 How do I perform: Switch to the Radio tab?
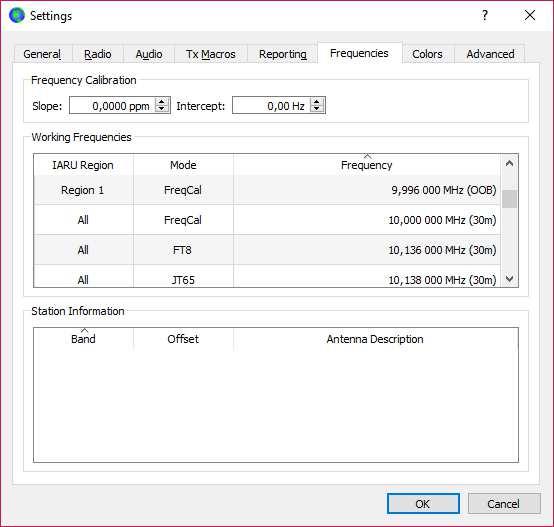[98, 54]
